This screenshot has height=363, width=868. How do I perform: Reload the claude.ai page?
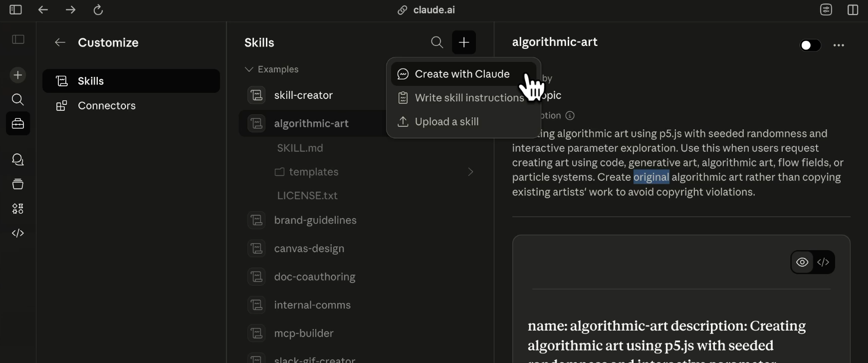point(98,10)
